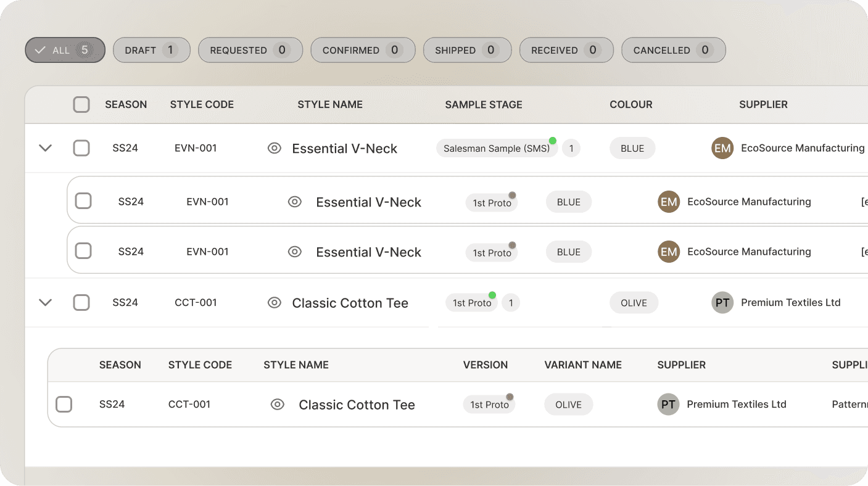Screen dimensions: 868x486
Task: Click the 1st Proto badge on Classic Cotton Tee parent row
Action: click(472, 303)
